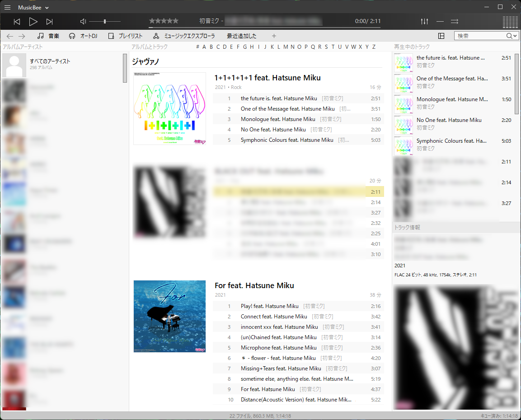Click the 1+1+1+1+1 album cover
The image size is (521, 420).
click(169, 108)
